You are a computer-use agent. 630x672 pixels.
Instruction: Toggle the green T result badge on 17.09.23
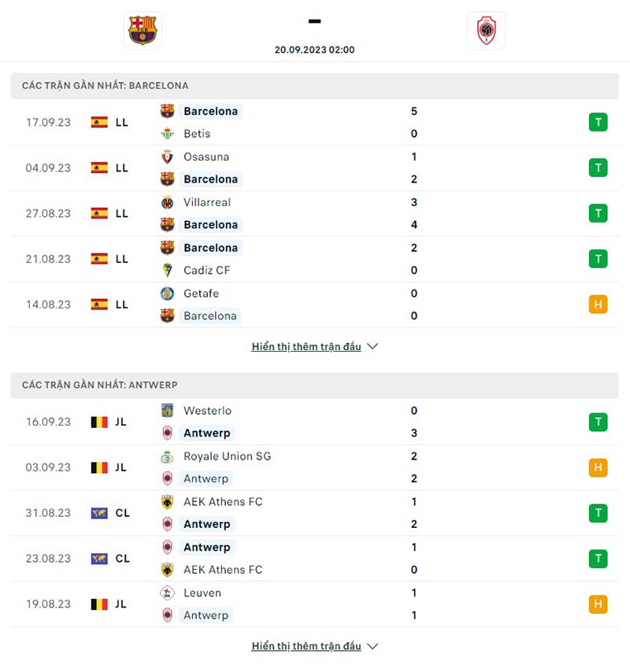598,122
